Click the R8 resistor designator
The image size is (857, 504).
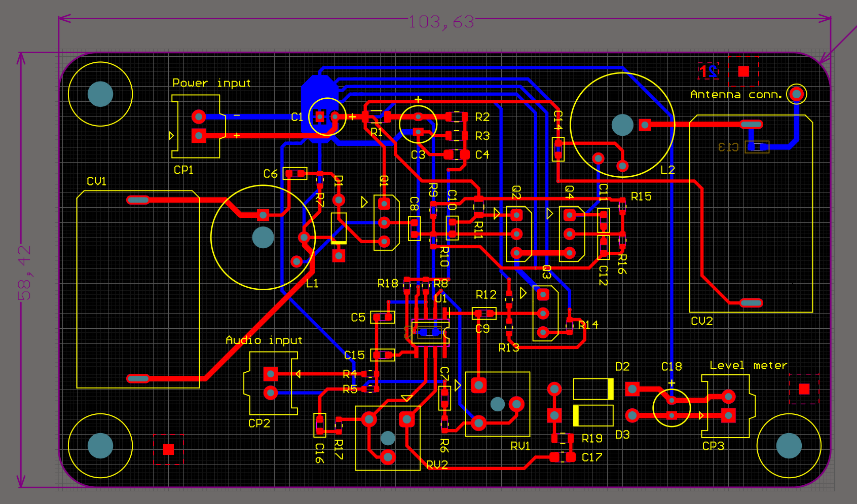(441, 284)
